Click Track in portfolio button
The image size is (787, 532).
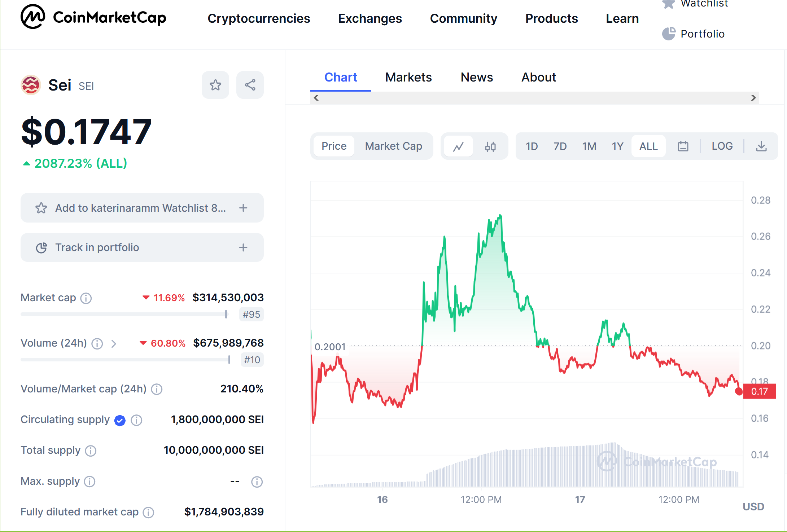click(x=142, y=247)
